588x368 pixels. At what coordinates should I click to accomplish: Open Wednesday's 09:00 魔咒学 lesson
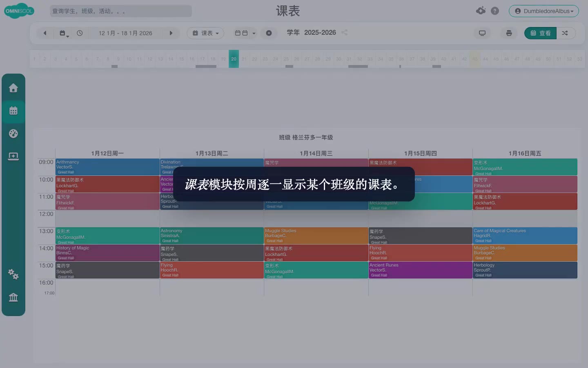coord(316,163)
